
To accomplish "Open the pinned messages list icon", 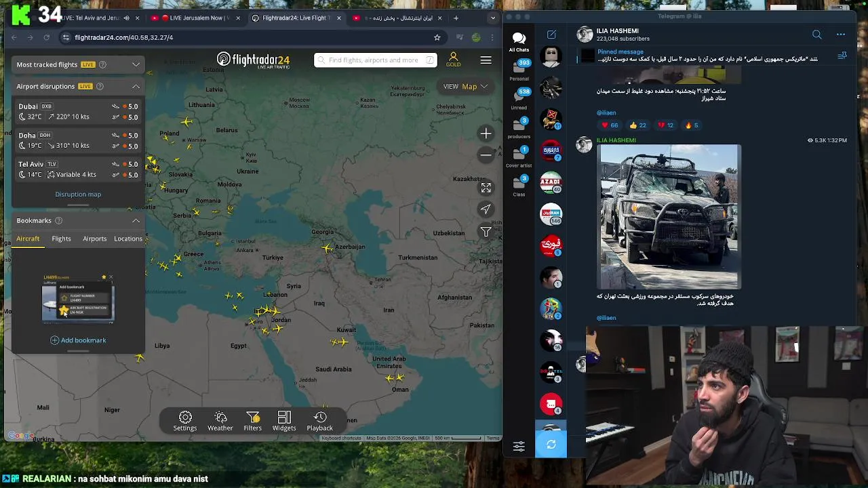I will click(x=842, y=56).
